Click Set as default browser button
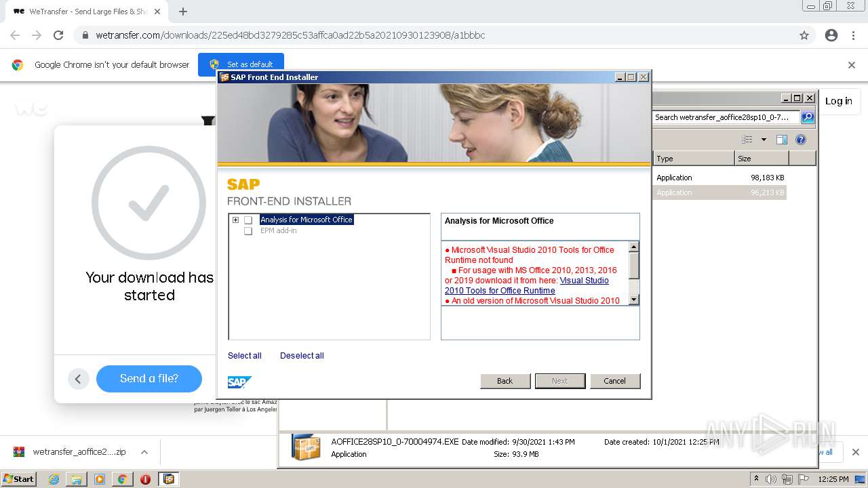Viewport: 868px width, 488px height. pyautogui.click(x=241, y=64)
